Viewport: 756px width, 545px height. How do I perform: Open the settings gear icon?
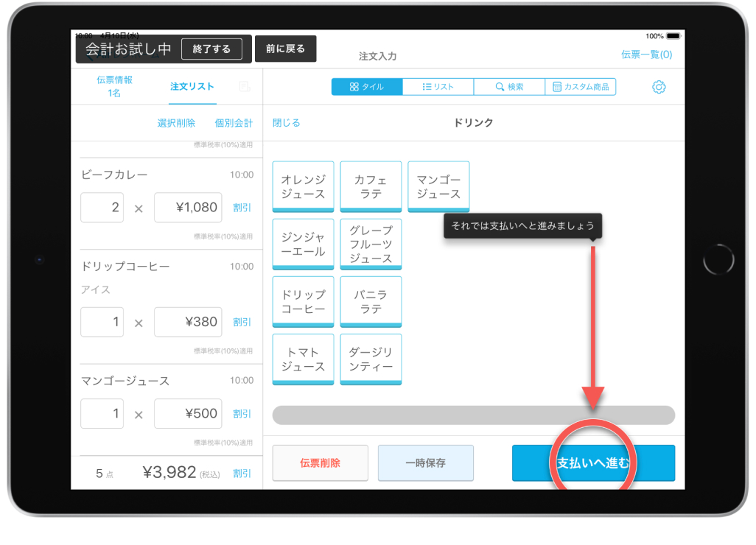(659, 87)
